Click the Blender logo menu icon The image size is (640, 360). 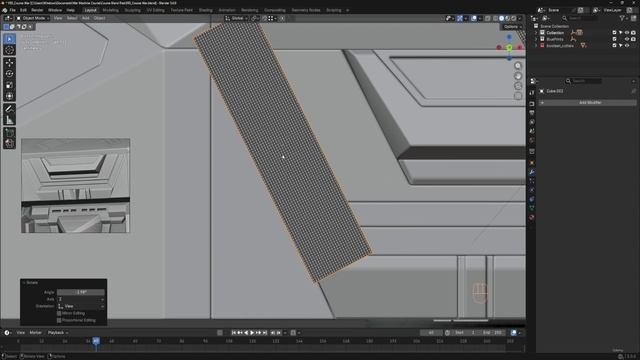(4, 10)
